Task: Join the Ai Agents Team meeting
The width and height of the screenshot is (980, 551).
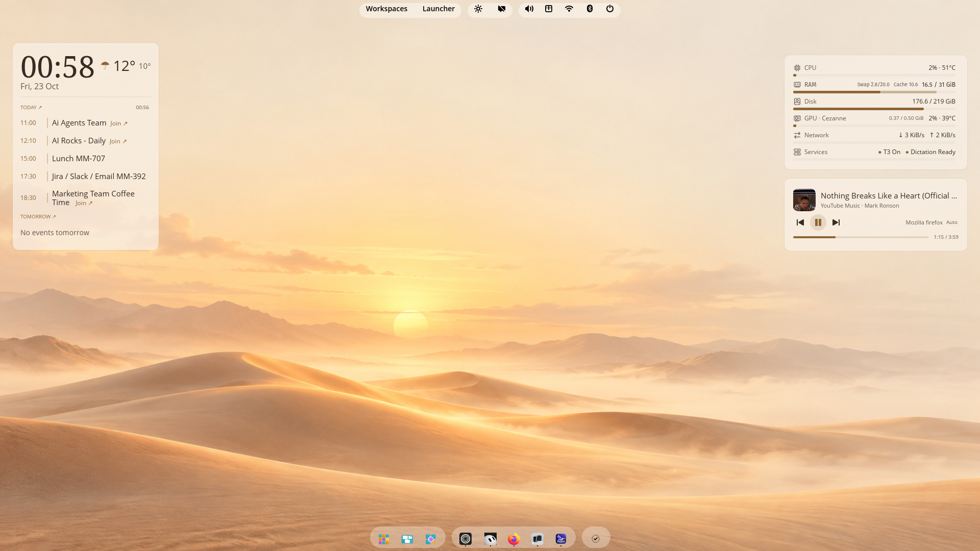Action: [119, 123]
